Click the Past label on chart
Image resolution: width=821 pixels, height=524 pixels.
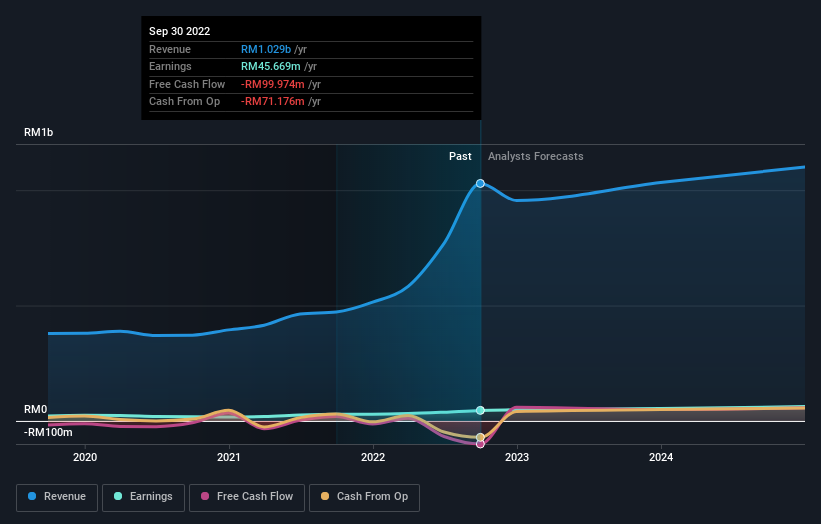tap(460, 156)
